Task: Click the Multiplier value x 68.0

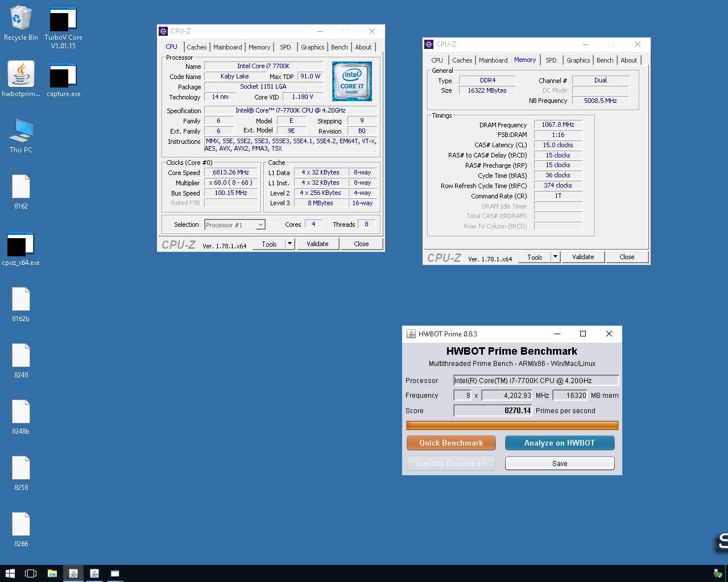Action: pyautogui.click(x=231, y=182)
